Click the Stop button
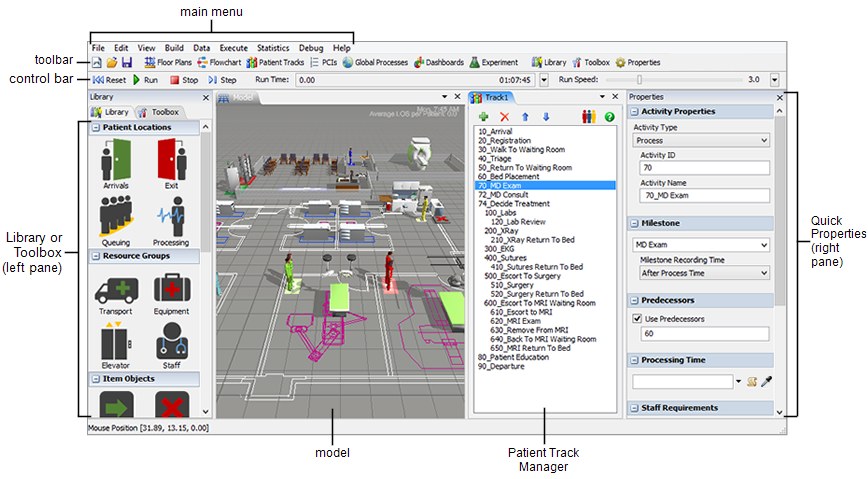 click(x=184, y=80)
